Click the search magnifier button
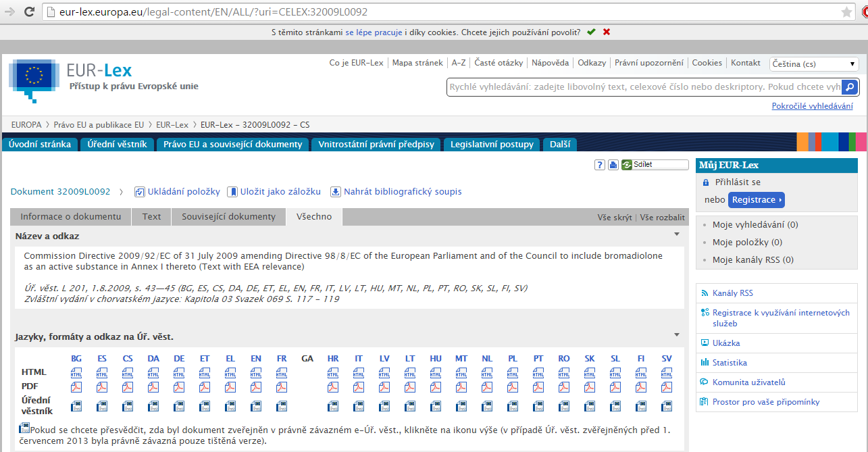Image resolution: width=868 pixels, height=452 pixels. 851,86
